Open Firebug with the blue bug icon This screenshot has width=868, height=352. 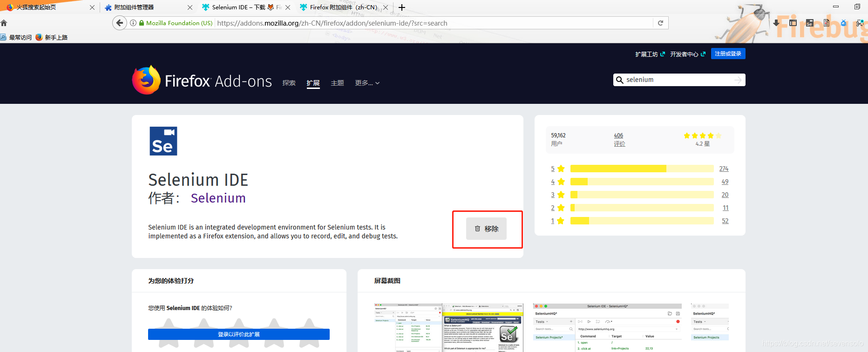tap(843, 23)
